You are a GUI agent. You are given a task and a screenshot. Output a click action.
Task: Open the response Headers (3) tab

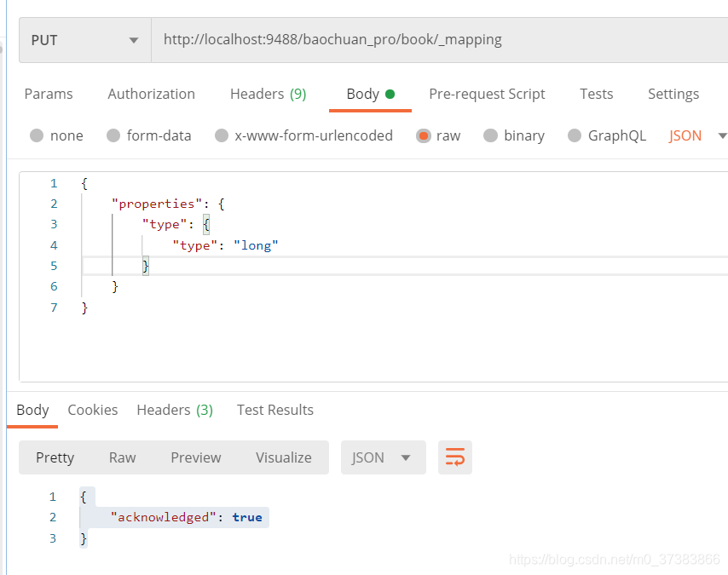pos(175,410)
